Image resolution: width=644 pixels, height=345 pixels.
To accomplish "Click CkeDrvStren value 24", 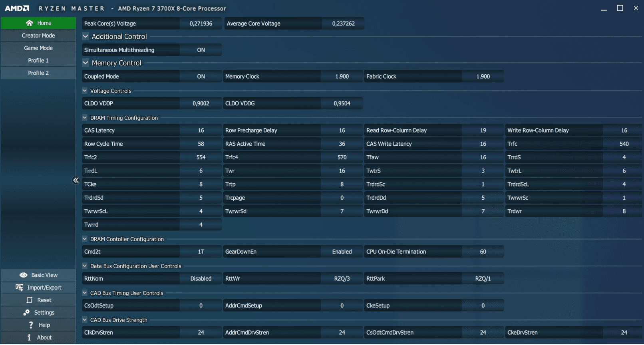I will click(x=624, y=332).
